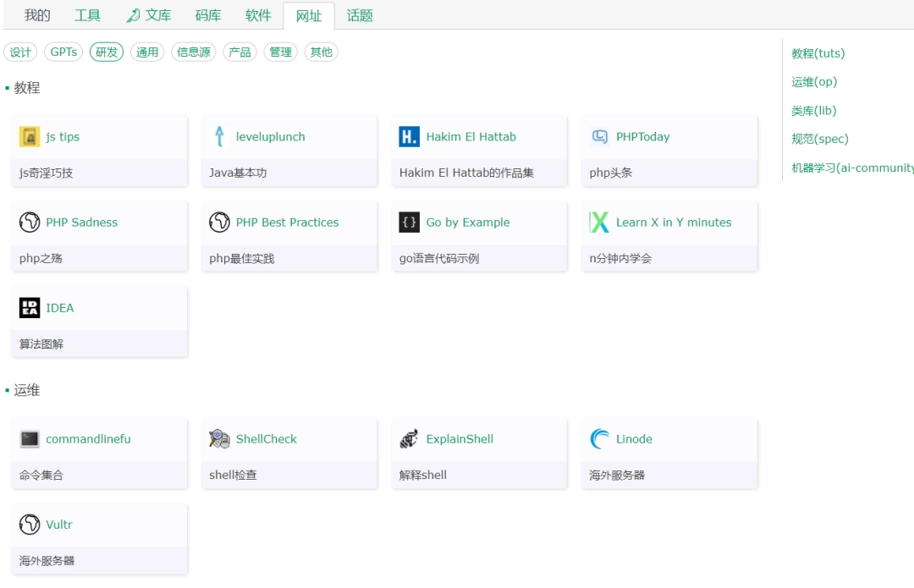This screenshot has width=914, height=588.
Task: Open the commandlinefu link
Action: click(88, 439)
